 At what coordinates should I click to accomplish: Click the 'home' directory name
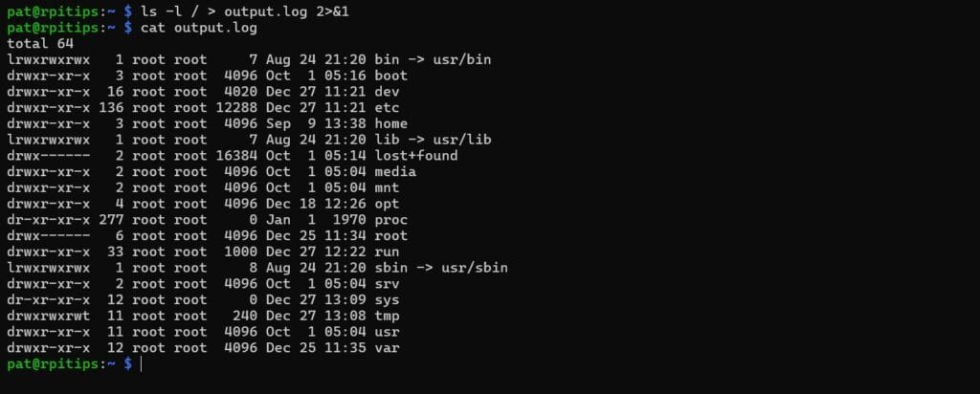tap(391, 123)
